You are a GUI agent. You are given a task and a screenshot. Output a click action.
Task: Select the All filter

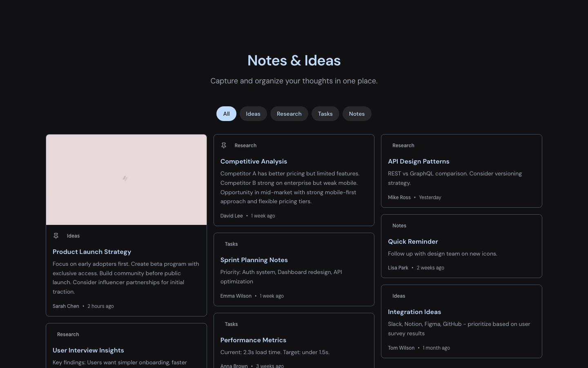pos(226,114)
